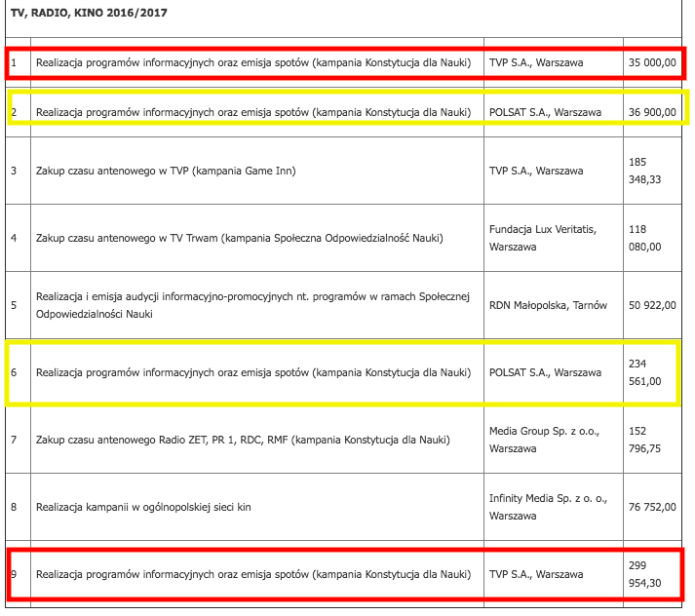Click the amount 185 348,33
695x616 pixels.
[644, 171]
